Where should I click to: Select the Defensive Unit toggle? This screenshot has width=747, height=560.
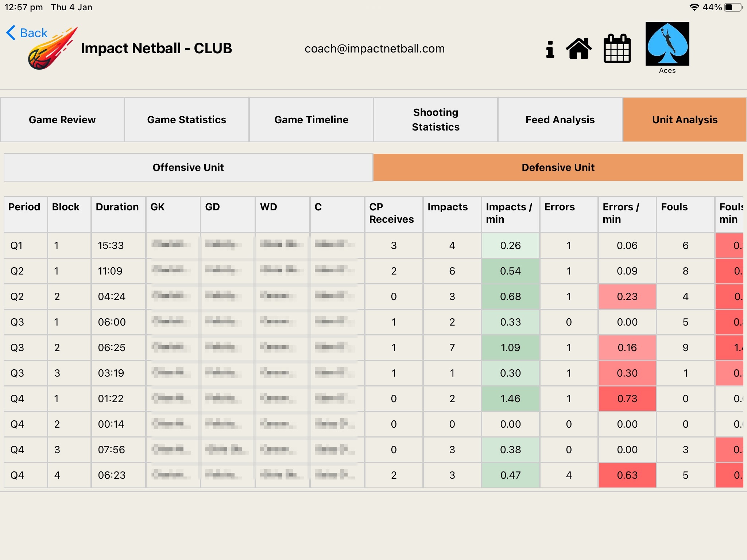click(x=558, y=167)
